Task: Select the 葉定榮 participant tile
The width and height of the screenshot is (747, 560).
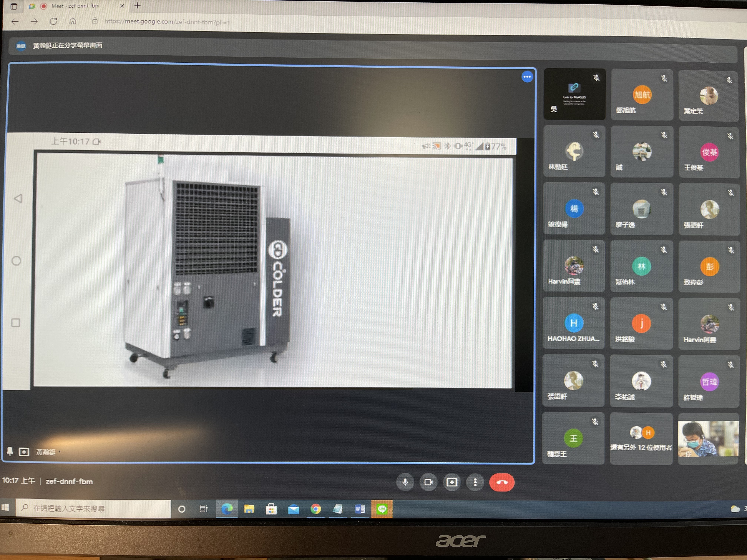Action: [x=708, y=96]
